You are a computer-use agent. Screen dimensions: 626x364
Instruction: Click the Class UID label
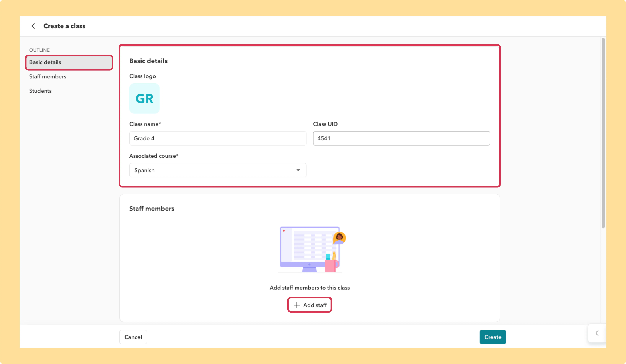tap(325, 124)
